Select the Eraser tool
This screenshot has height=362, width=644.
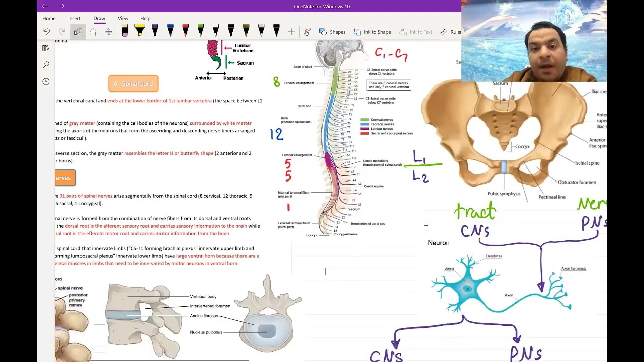click(125, 31)
